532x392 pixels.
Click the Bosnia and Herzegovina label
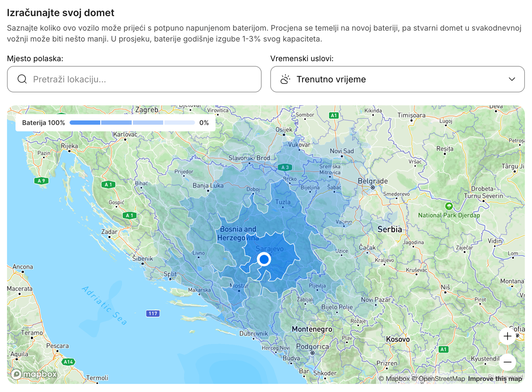(238, 233)
